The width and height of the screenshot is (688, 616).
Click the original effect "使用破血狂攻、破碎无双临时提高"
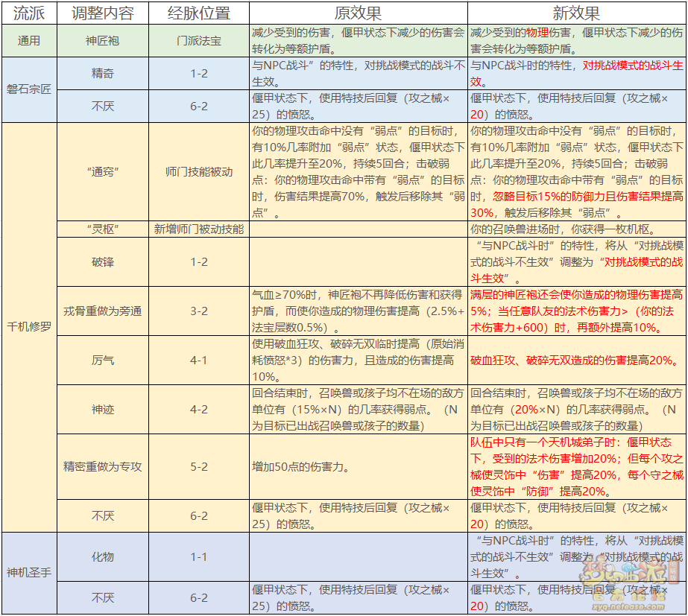[358, 360]
